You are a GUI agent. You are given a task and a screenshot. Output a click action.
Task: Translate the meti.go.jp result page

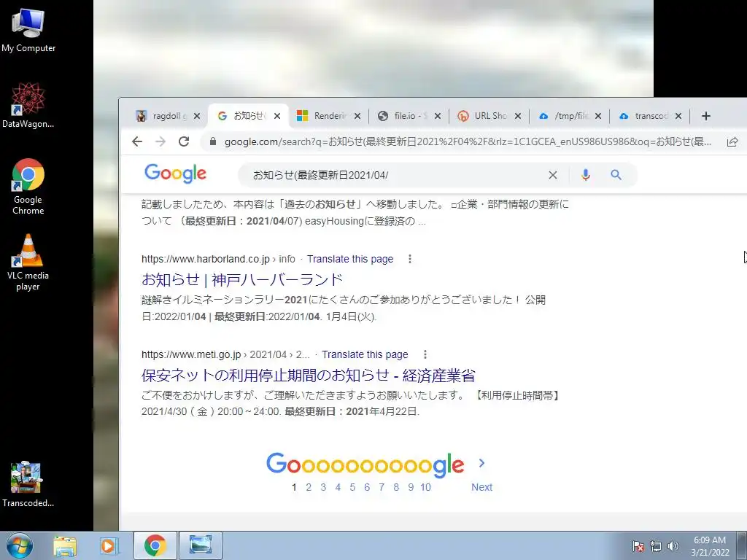365,354
